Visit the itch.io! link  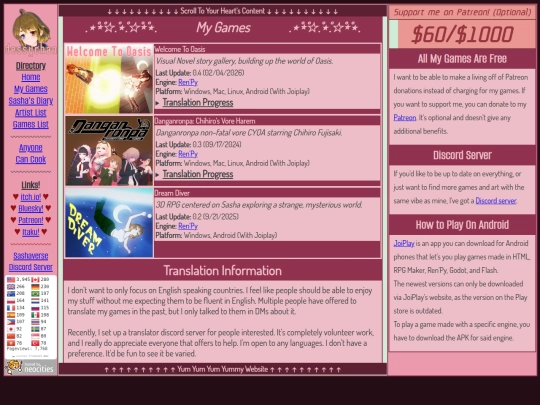(31, 197)
